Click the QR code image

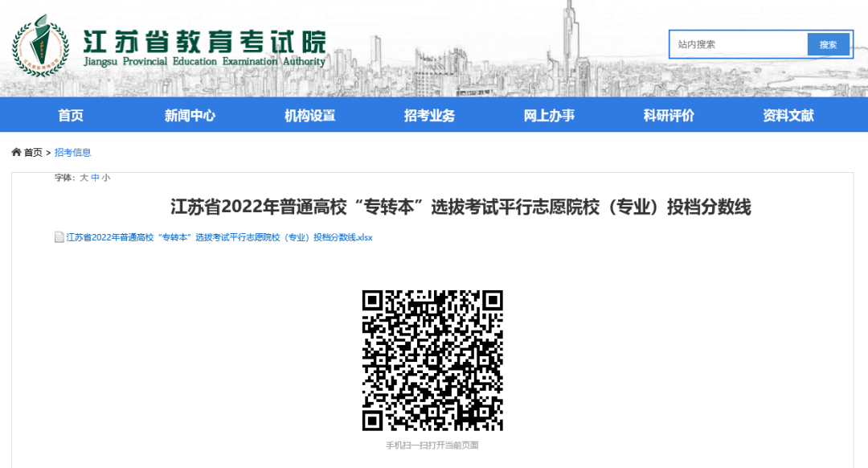coord(432,360)
